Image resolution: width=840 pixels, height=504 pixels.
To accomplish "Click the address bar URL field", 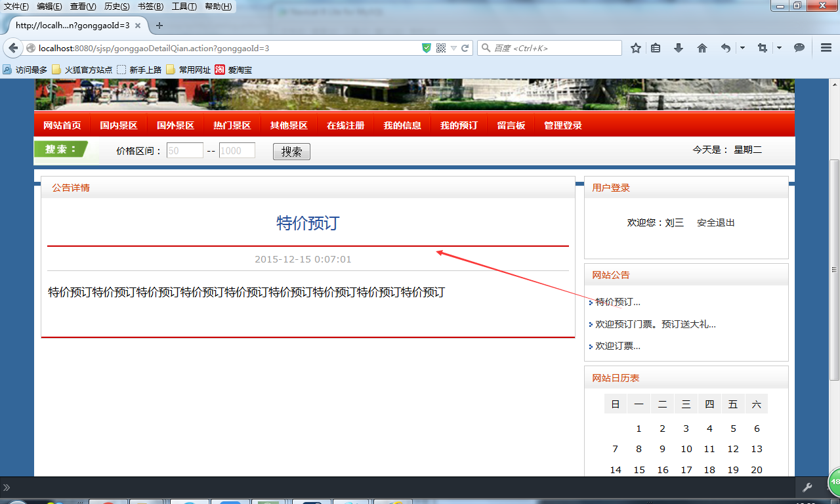I will [x=223, y=48].
